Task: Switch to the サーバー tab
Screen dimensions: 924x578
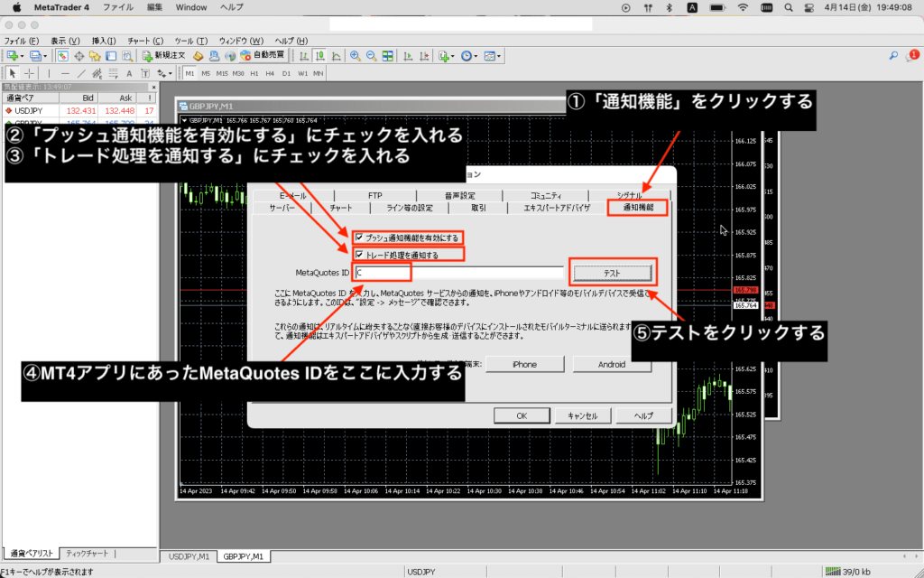Action: click(282, 209)
